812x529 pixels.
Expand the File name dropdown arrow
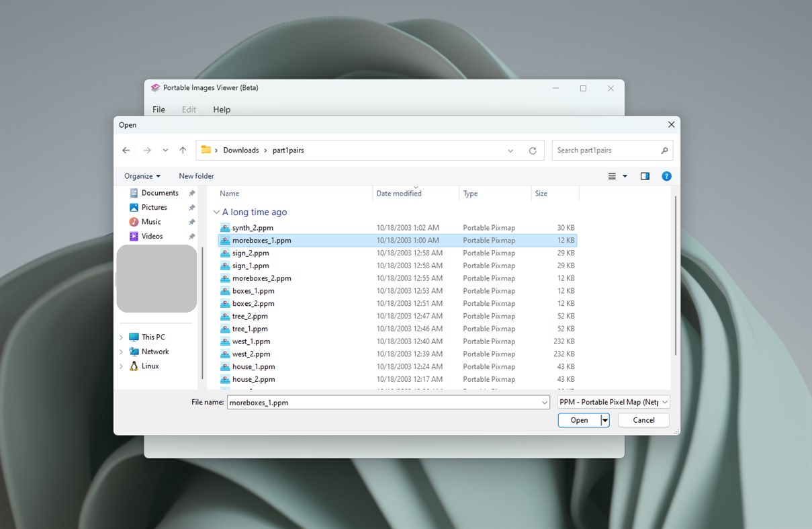[545, 403]
